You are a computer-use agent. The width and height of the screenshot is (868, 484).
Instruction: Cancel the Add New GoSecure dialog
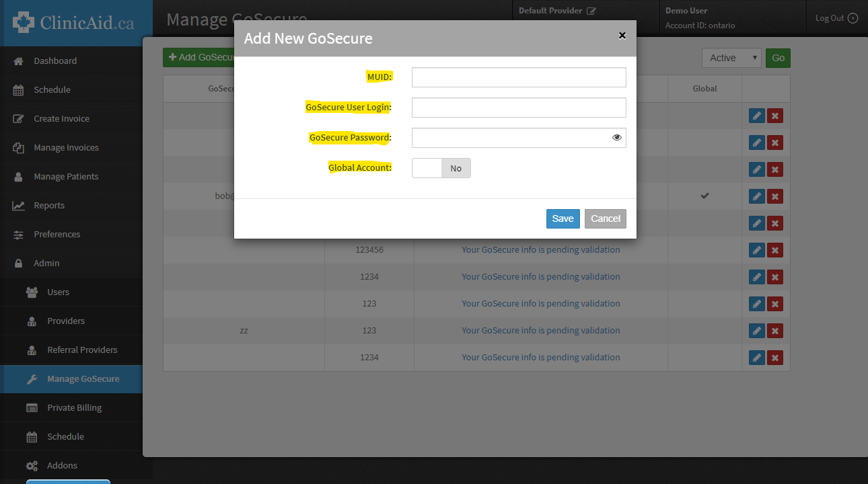(x=606, y=218)
